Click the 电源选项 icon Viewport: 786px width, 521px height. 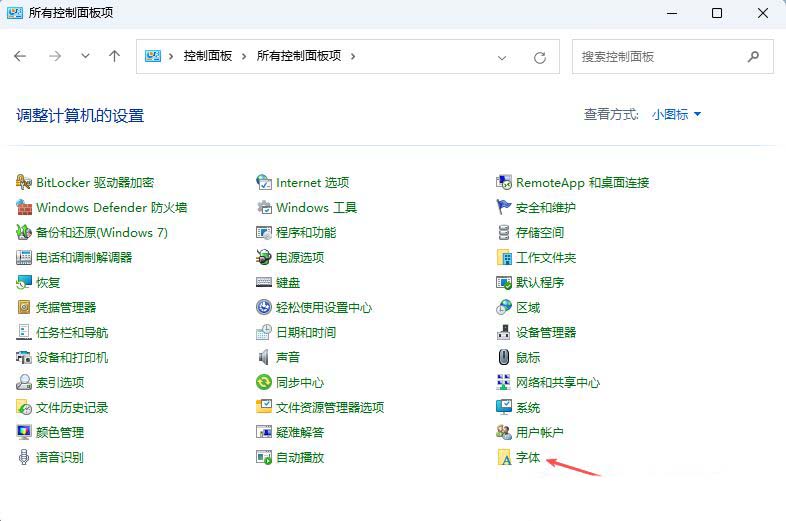[x=264, y=258]
